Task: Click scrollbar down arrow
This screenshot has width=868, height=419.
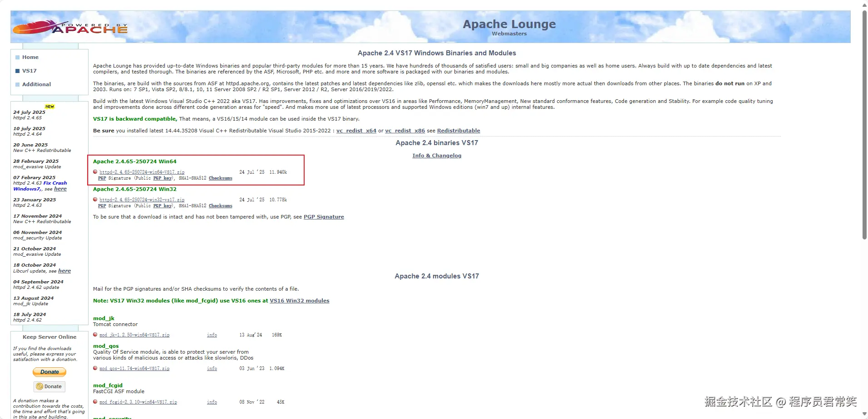Action: tap(864, 414)
